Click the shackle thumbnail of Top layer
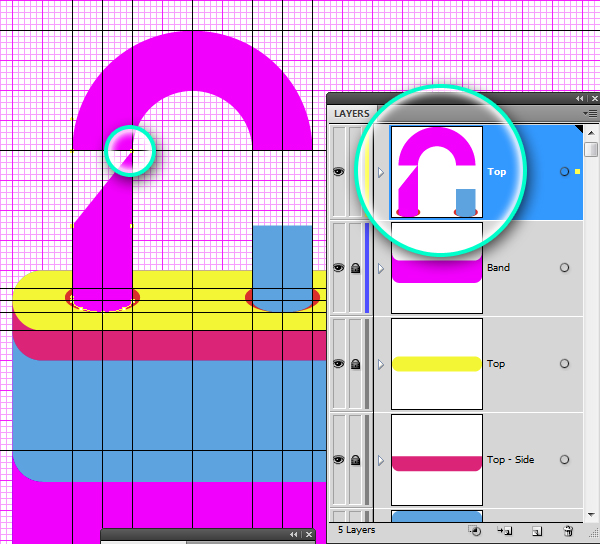This screenshot has width=600, height=544. (437, 172)
